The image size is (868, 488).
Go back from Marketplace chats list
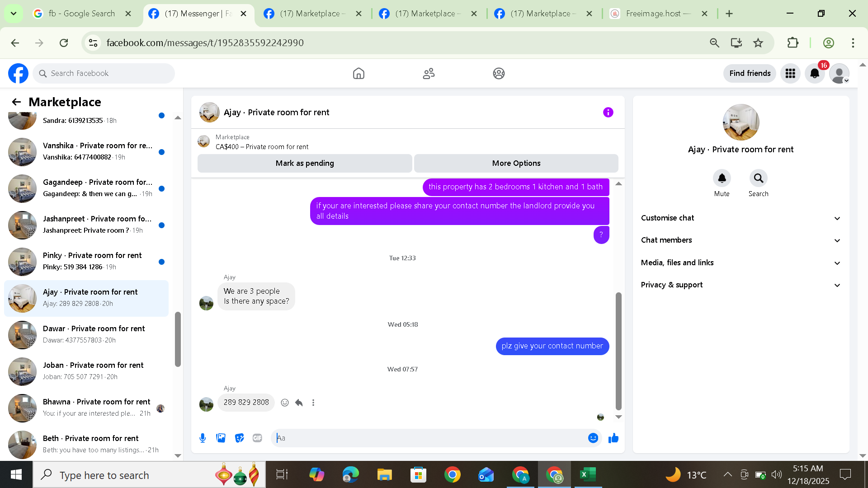click(16, 102)
